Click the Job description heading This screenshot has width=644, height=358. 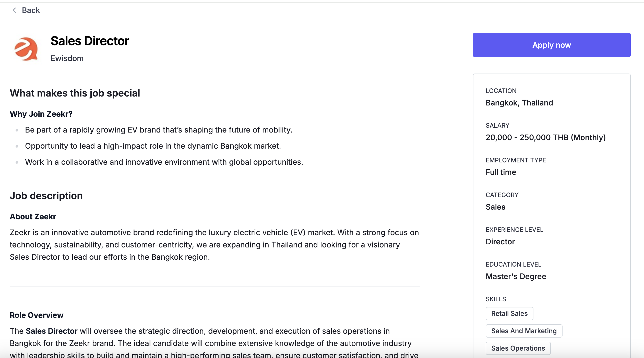(x=46, y=196)
